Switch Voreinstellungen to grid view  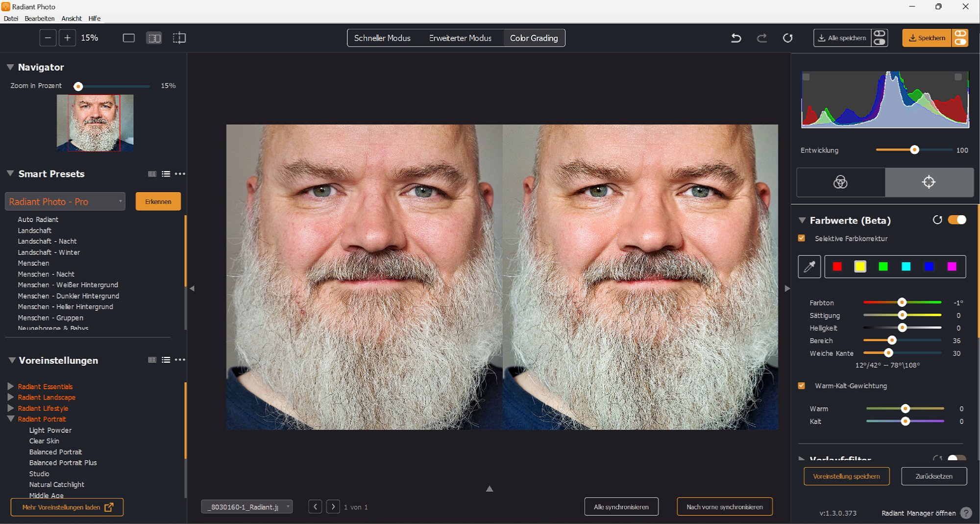pos(152,360)
